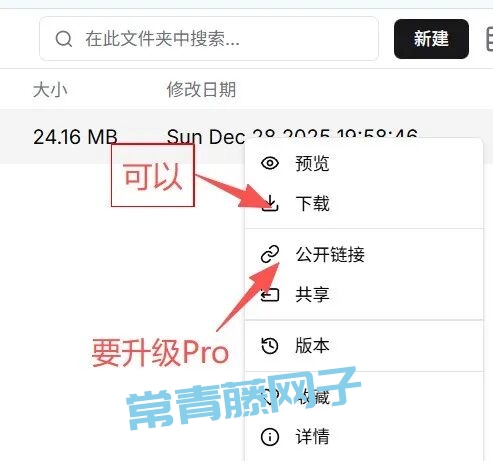
Task: Open 详情 from the context menu
Action: 364,437
